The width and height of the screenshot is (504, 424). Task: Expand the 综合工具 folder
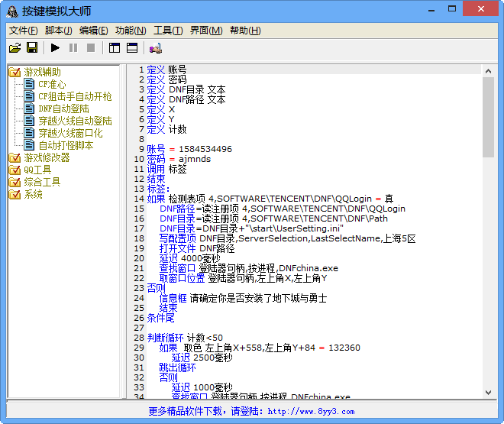[42, 182]
